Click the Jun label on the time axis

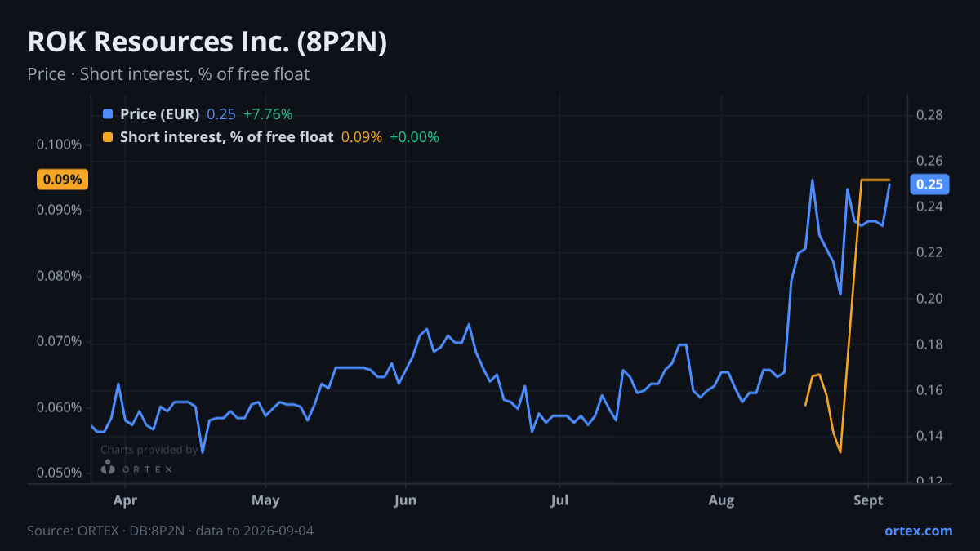tap(405, 500)
